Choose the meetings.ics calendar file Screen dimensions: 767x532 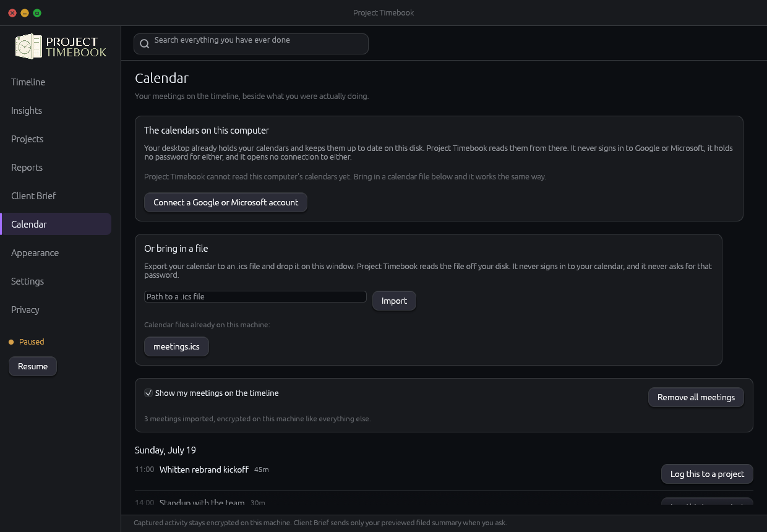coord(176,346)
